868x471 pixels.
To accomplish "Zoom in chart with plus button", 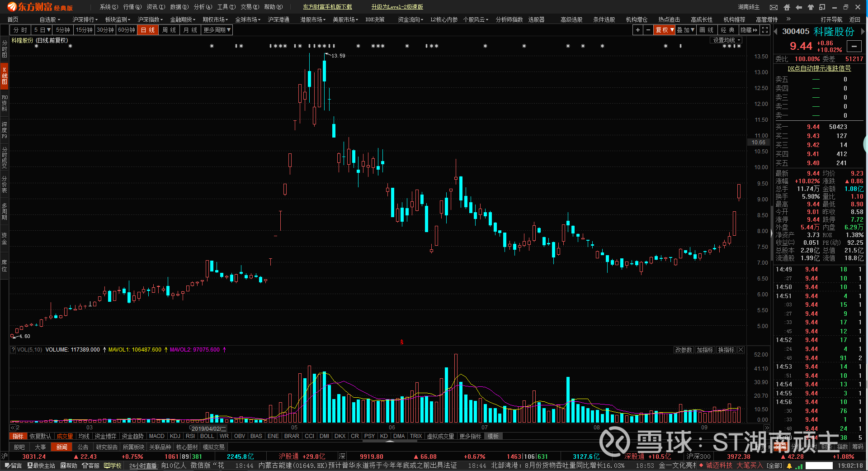I will 637,30.
